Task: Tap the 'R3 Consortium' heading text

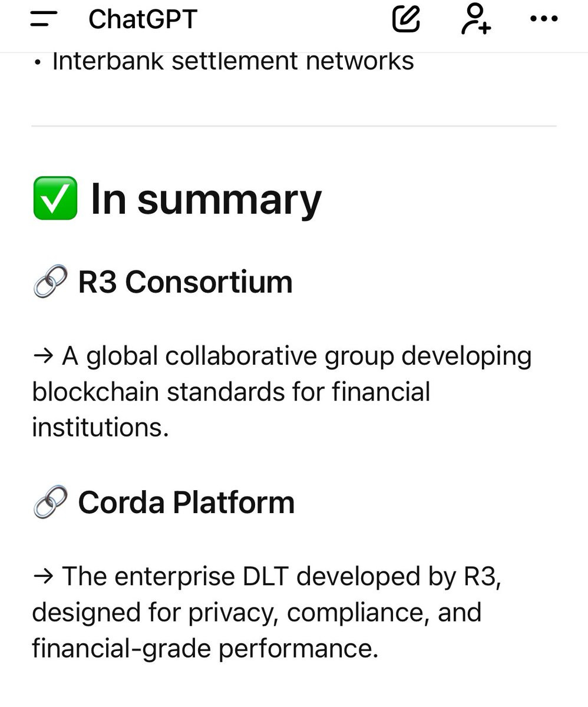Action: coord(185,282)
